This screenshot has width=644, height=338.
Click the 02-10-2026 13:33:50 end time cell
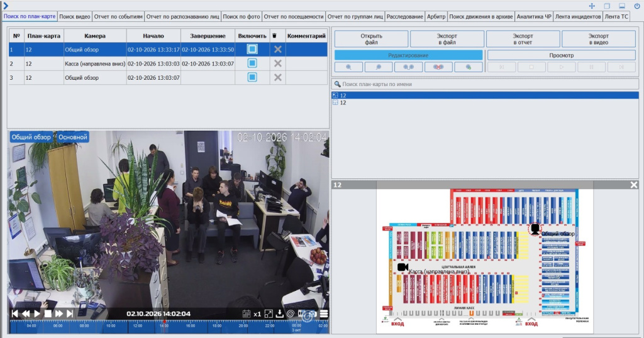(208, 49)
